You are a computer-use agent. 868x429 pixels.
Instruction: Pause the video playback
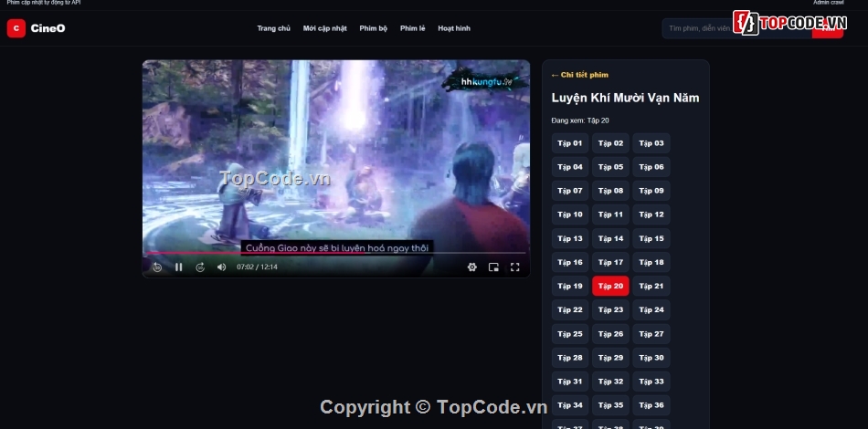coord(179,267)
